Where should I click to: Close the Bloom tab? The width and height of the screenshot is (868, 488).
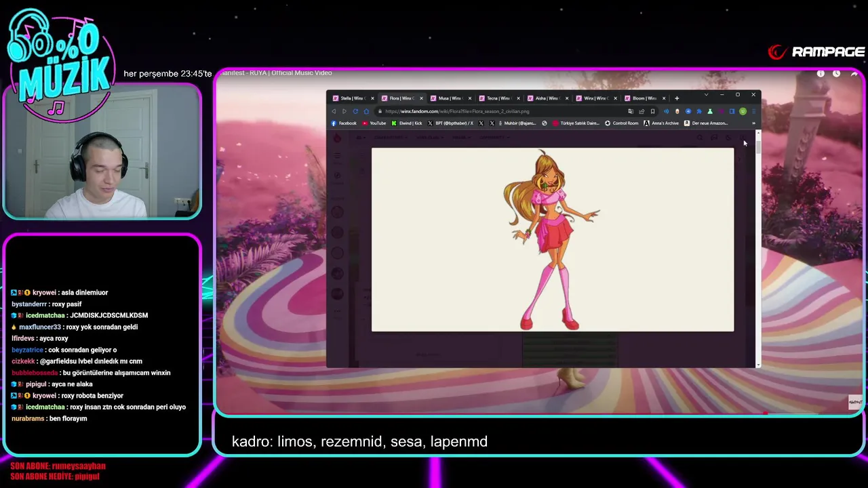664,98
